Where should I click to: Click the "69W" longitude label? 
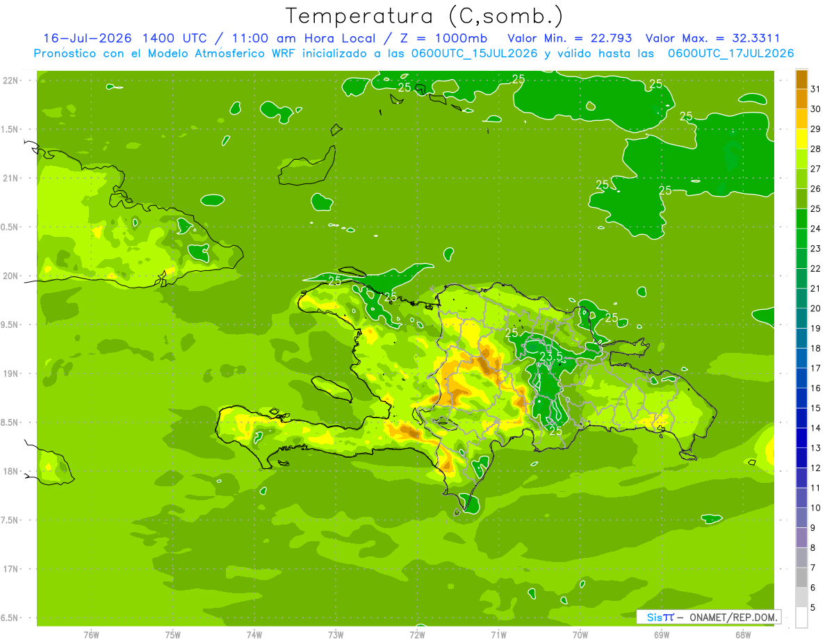coord(662,635)
